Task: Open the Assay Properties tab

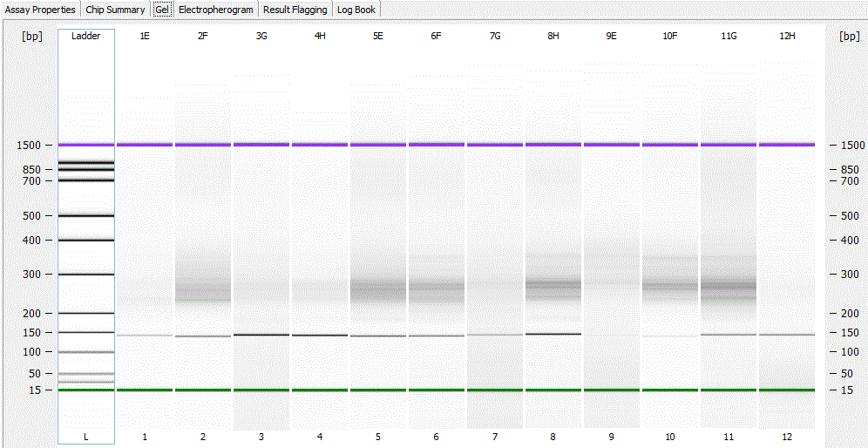Action: (x=40, y=10)
